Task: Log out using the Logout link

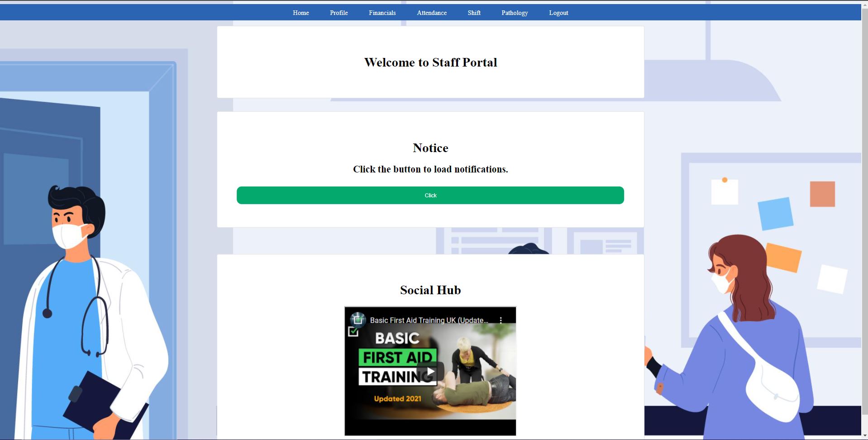Action: tap(558, 13)
